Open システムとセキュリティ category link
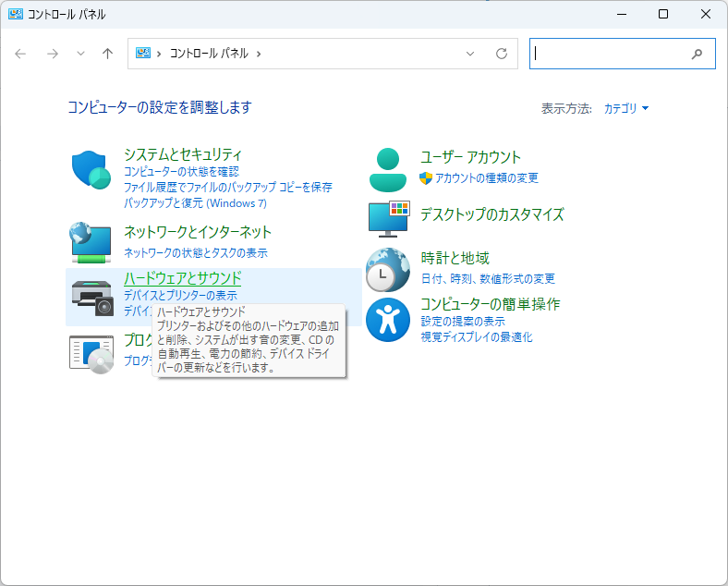This screenshot has height=586, width=728. click(183, 154)
